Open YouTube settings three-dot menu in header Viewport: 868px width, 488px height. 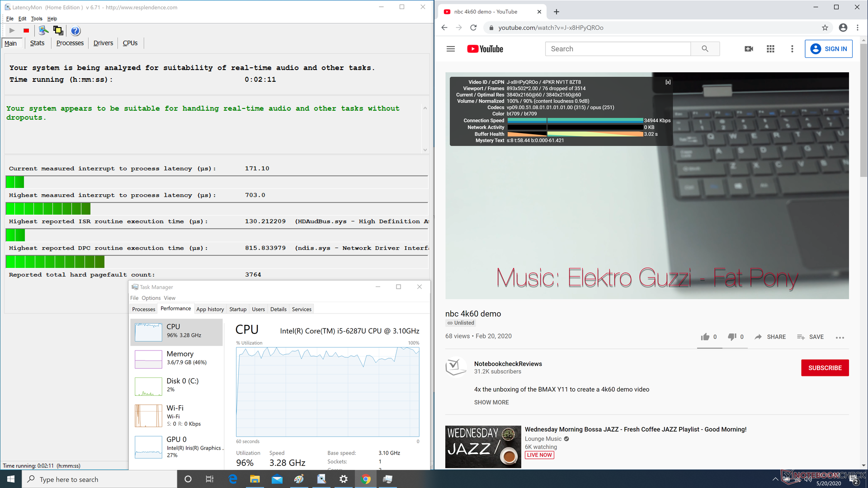click(x=792, y=49)
